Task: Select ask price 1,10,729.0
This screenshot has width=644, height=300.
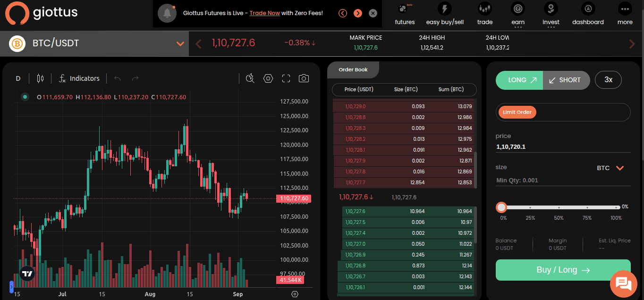Action: pos(356,106)
